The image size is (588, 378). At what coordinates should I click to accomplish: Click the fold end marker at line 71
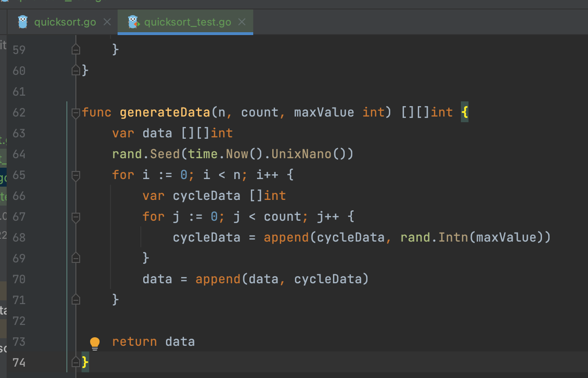pyautogui.click(x=75, y=299)
